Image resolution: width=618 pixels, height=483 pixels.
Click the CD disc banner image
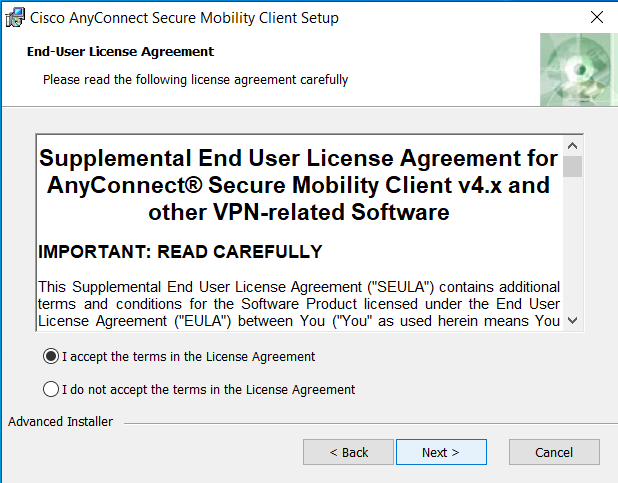click(579, 69)
